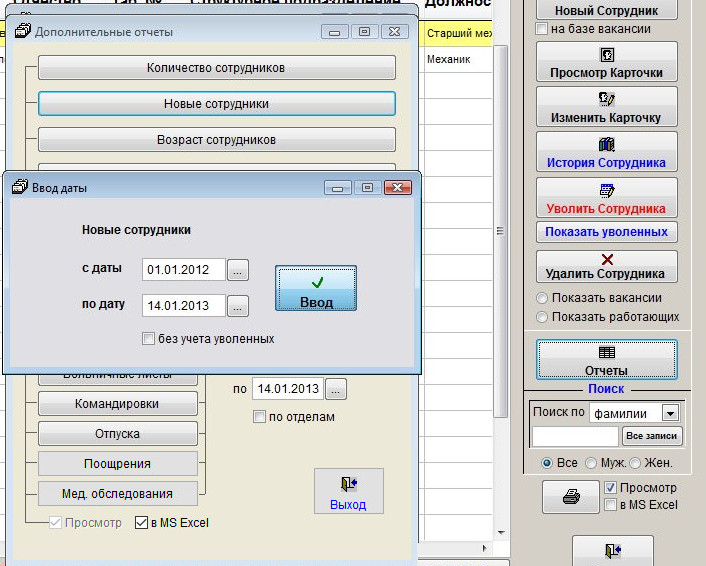Click 'Количество сотрудников' report button

pyautogui.click(x=217, y=68)
